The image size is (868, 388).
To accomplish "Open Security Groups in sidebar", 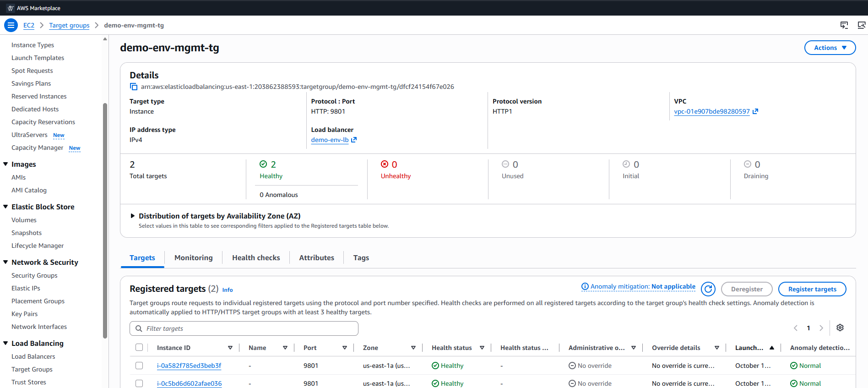I will (34, 275).
